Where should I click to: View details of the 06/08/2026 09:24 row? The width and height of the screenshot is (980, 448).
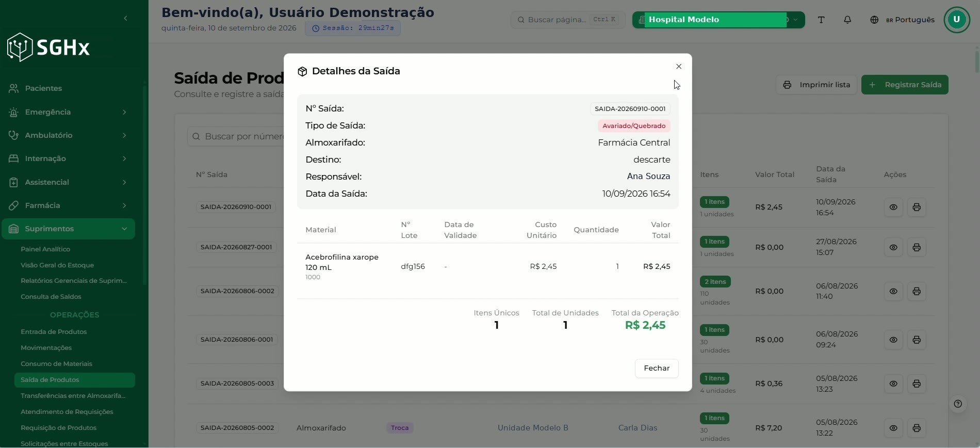click(x=893, y=340)
